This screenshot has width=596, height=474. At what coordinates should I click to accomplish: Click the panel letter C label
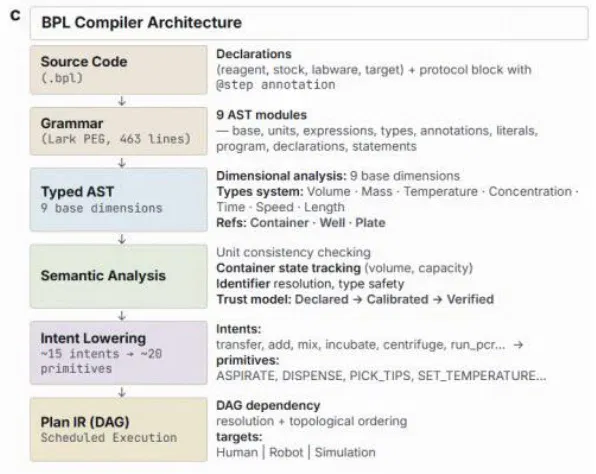(x=15, y=16)
